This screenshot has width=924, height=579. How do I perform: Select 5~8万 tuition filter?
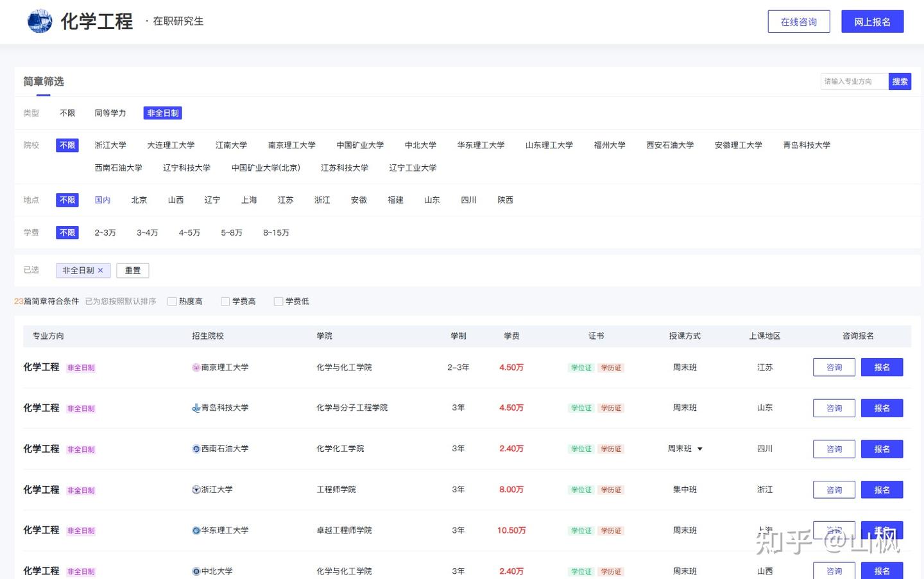tap(232, 233)
